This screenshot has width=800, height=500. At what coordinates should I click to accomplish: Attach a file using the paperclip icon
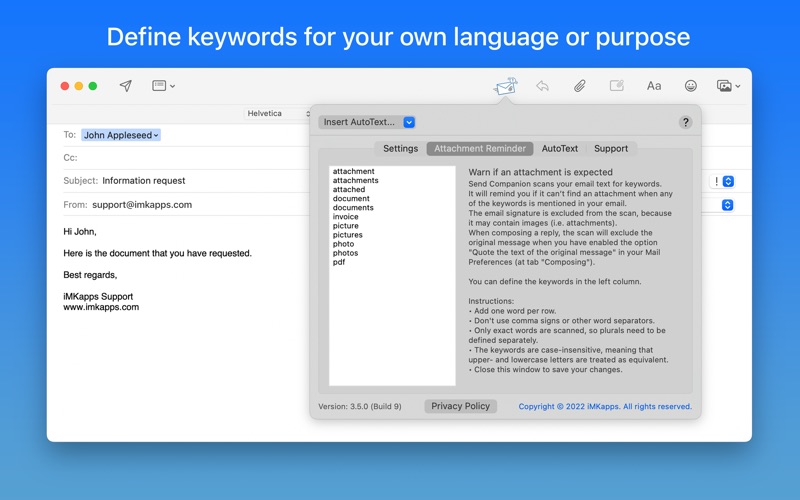(580, 86)
